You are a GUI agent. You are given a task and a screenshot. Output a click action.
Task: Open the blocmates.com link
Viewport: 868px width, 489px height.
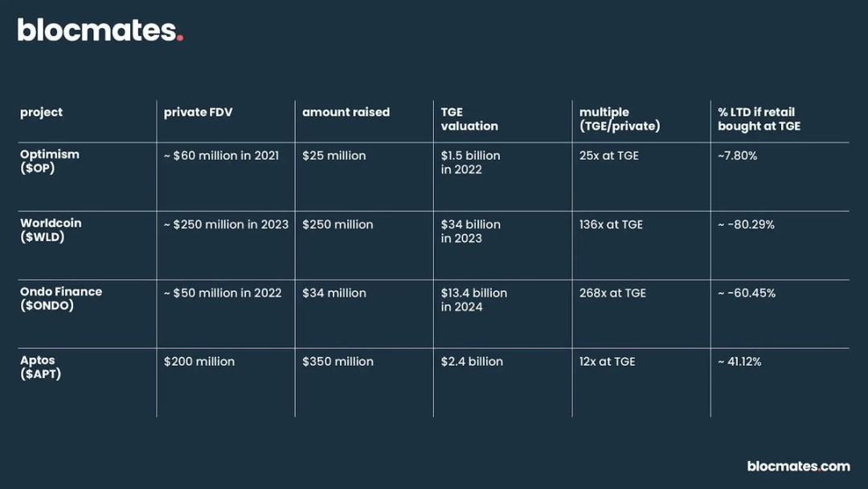798,466
